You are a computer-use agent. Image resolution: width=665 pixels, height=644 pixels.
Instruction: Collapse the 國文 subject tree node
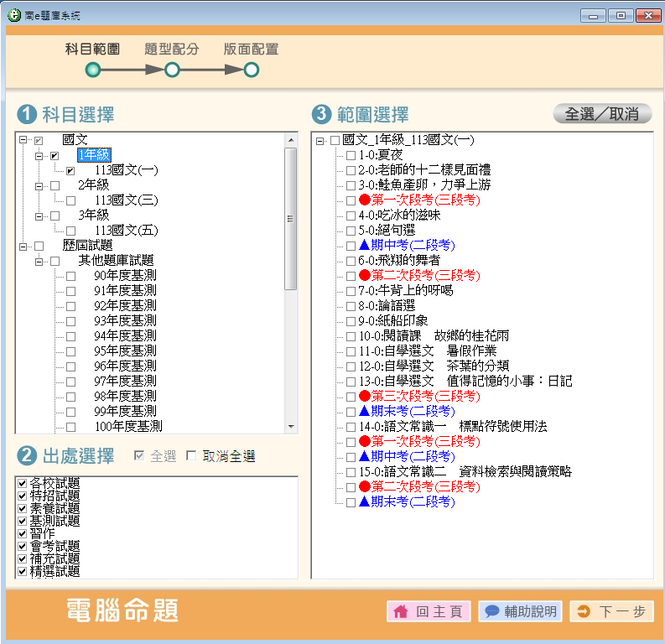click(23, 140)
